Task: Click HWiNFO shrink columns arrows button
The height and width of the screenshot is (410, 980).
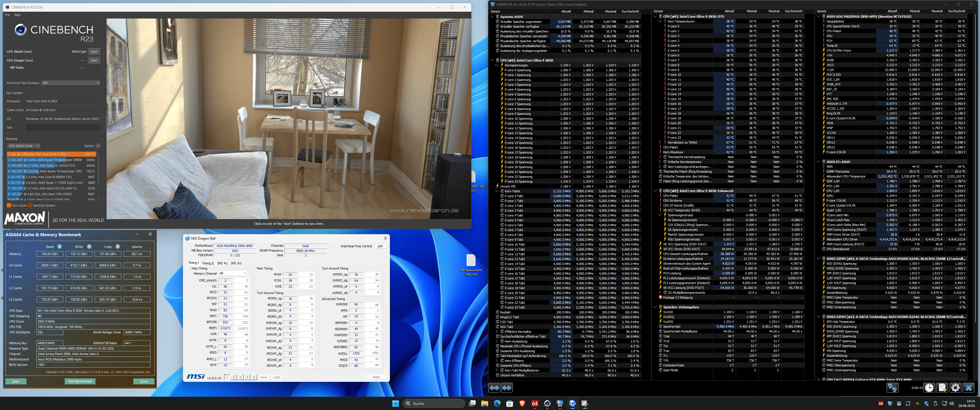Action: 507,387
